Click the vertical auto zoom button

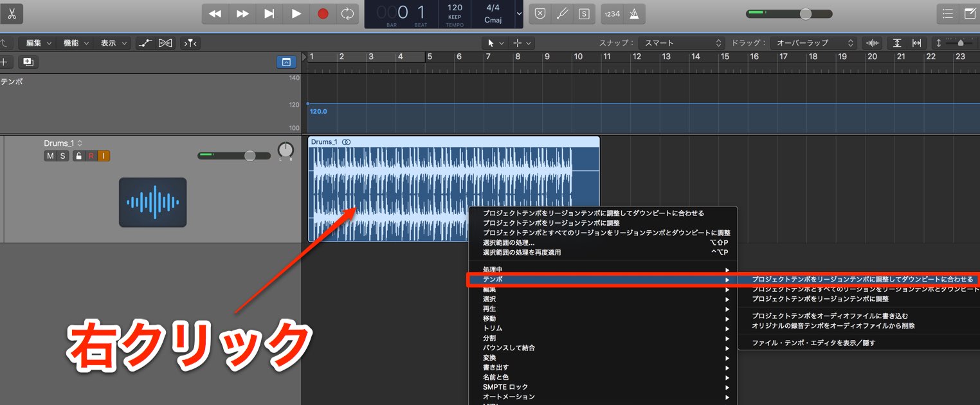[897, 43]
